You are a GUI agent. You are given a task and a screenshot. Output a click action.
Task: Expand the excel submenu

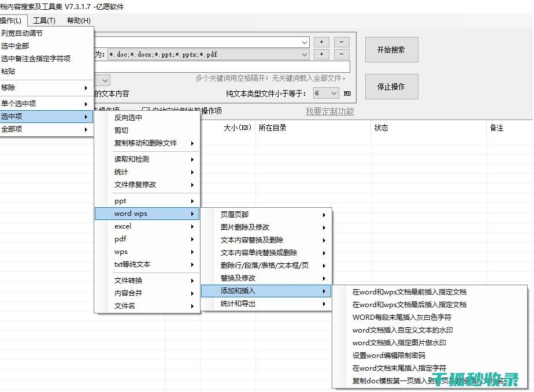pyautogui.click(x=147, y=227)
